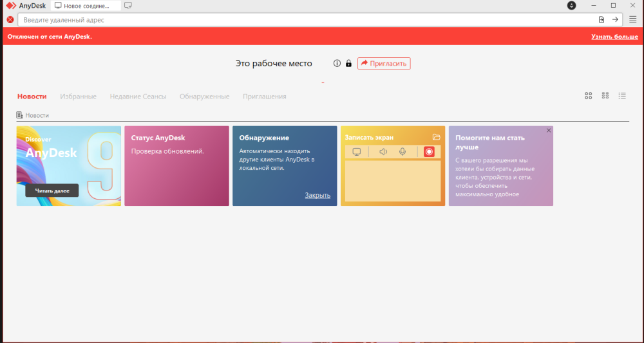Click the Проверка обновлений text

click(167, 151)
